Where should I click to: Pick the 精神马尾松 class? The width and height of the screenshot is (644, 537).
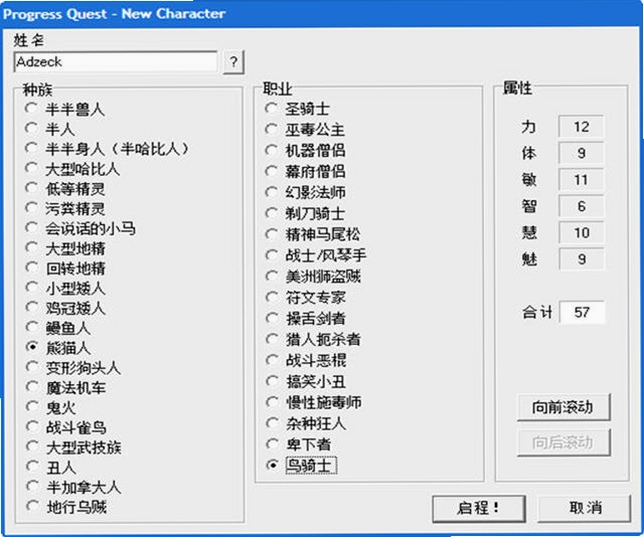click(x=312, y=234)
